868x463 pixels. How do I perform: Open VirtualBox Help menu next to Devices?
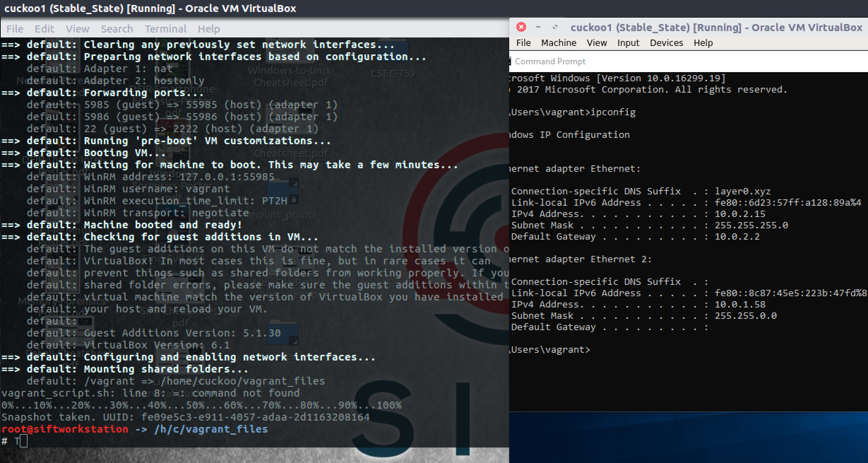[703, 43]
